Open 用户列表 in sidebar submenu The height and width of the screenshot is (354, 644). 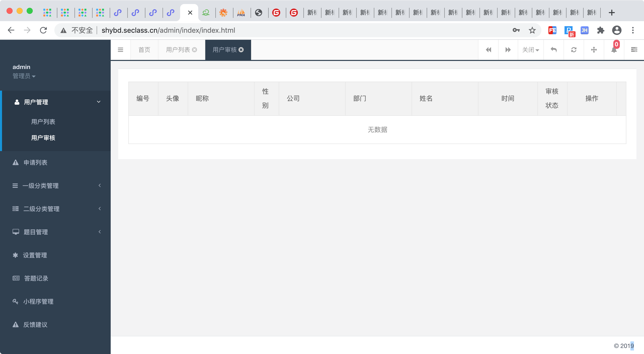pos(43,122)
